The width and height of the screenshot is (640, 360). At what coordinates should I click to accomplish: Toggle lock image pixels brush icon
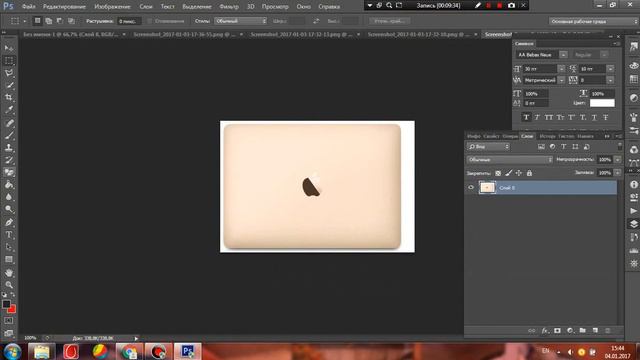509,173
